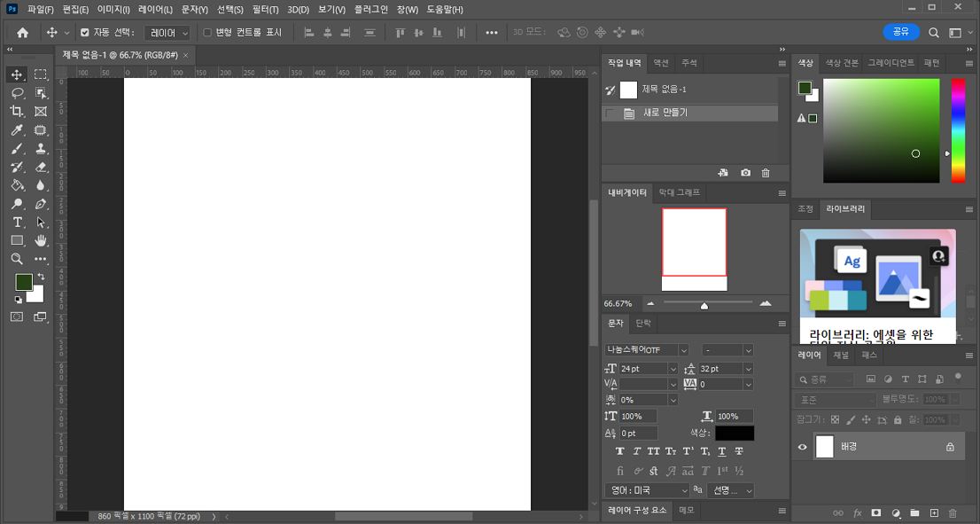Select the Rectangle shape tool
This screenshot has height=524, width=980.
[17, 240]
